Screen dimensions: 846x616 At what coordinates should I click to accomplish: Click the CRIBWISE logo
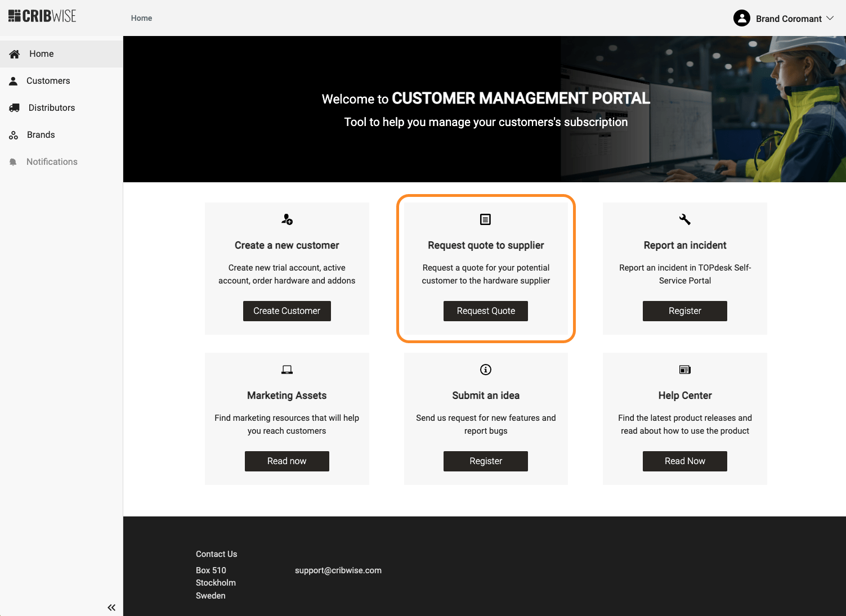pos(42,16)
